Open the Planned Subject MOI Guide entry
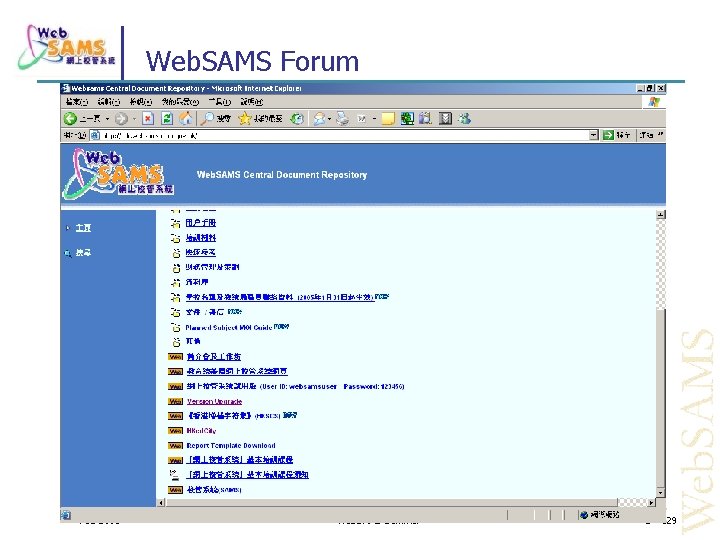The width and height of the screenshot is (720, 540). pyautogui.click(x=229, y=327)
